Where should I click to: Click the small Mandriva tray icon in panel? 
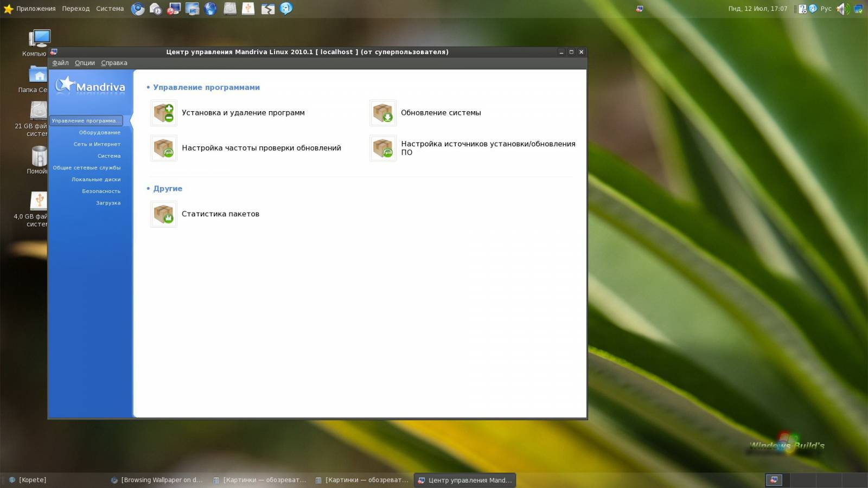[x=640, y=9]
